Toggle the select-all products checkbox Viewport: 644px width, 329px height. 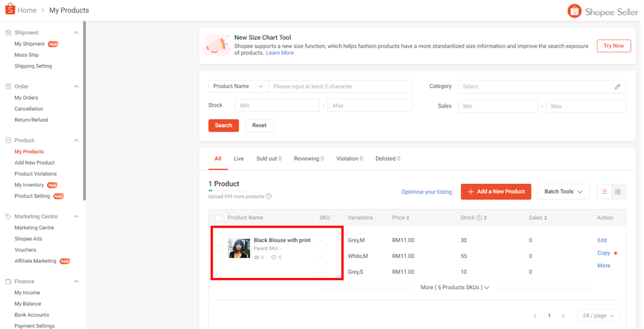pyautogui.click(x=219, y=217)
